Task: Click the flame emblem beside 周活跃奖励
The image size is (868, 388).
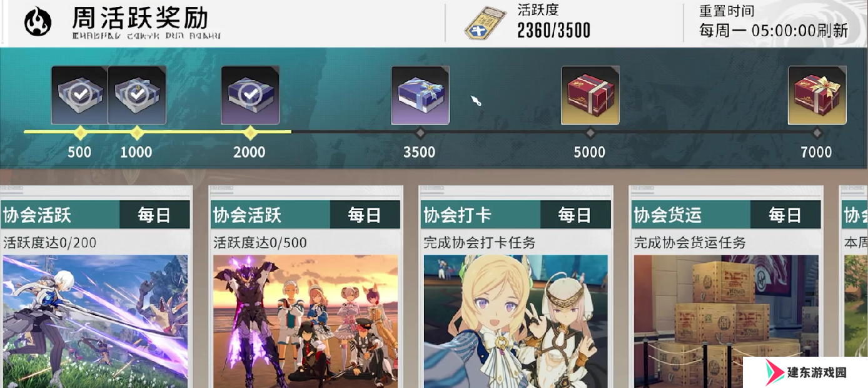Action: click(x=38, y=23)
